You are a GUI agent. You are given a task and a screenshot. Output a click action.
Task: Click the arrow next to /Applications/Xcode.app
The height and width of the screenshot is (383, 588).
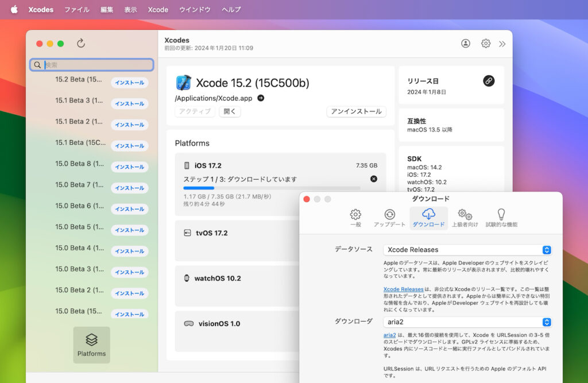coord(260,98)
